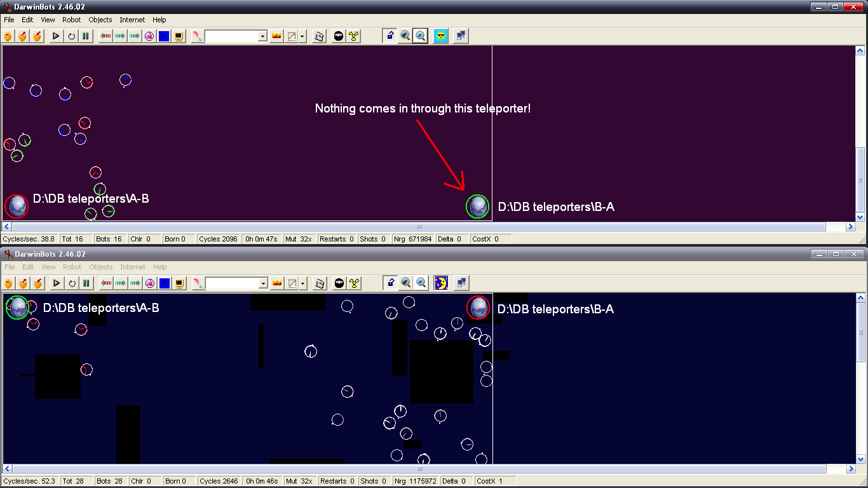Click the blue square icon in the lower window toolbar
Screen dimensions: 868x488
click(165, 283)
